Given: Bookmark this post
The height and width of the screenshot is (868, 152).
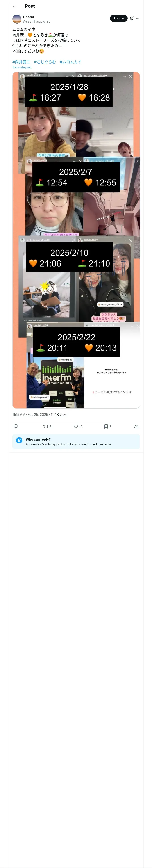Looking at the screenshot, I should point(106,426).
